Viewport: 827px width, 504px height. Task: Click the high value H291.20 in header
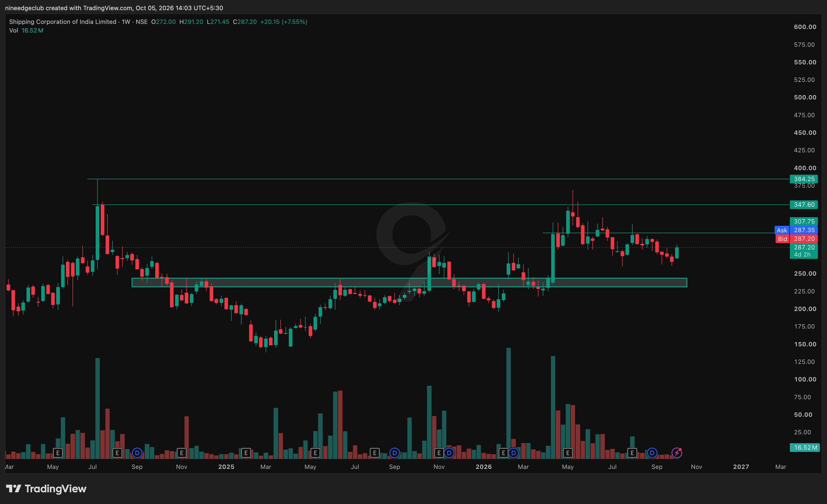[191, 22]
